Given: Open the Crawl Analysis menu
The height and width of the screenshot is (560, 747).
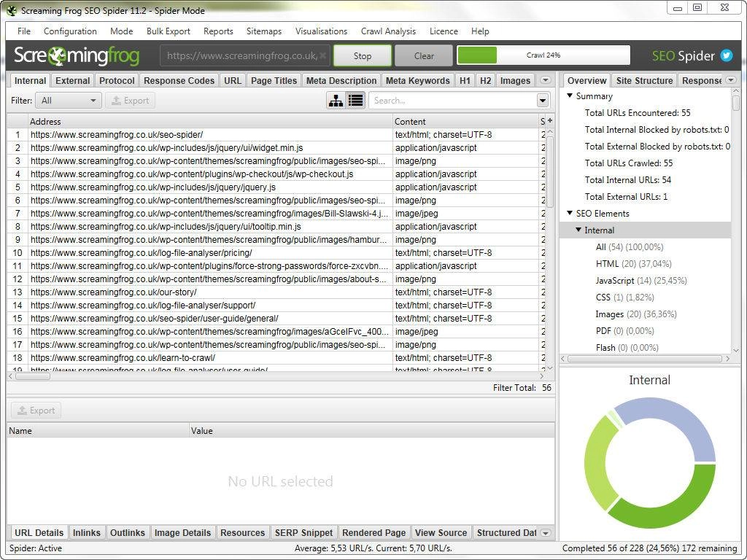Looking at the screenshot, I should 388,31.
